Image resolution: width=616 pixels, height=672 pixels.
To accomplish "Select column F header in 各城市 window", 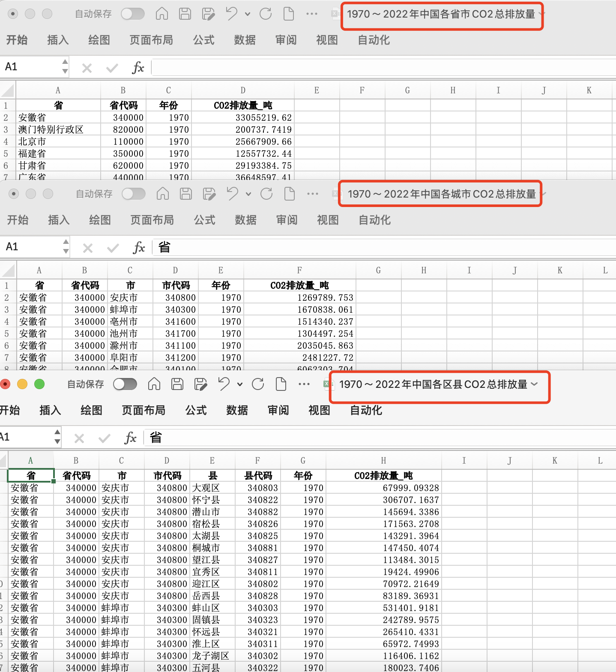I will point(299,270).
